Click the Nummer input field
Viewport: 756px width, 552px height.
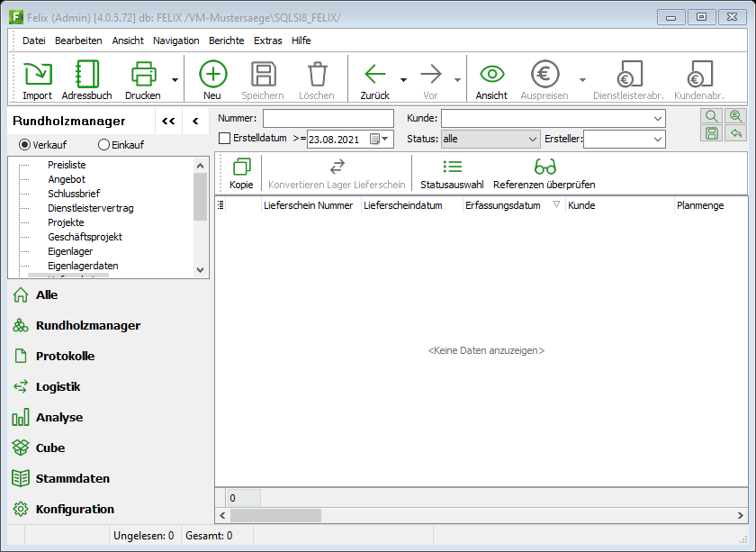(328, 119)
